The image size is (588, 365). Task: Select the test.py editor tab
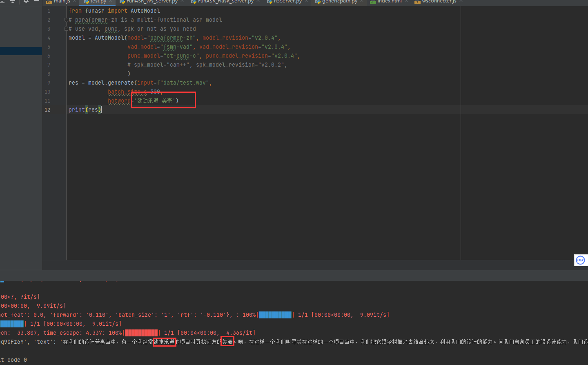(x=98, y=2)
